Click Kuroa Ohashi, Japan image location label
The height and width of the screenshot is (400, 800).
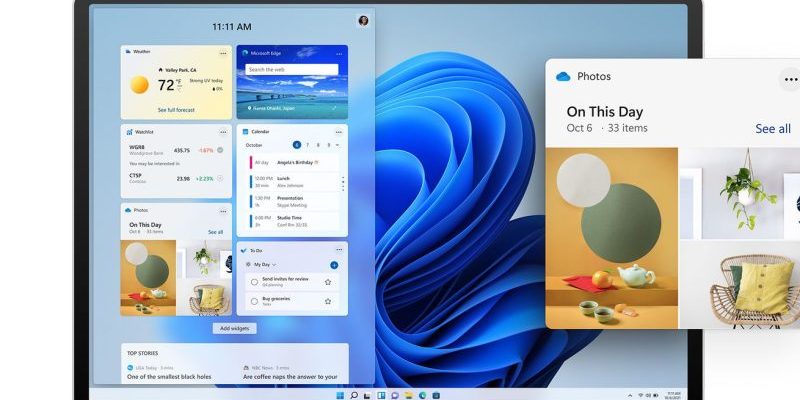[272, 108]
